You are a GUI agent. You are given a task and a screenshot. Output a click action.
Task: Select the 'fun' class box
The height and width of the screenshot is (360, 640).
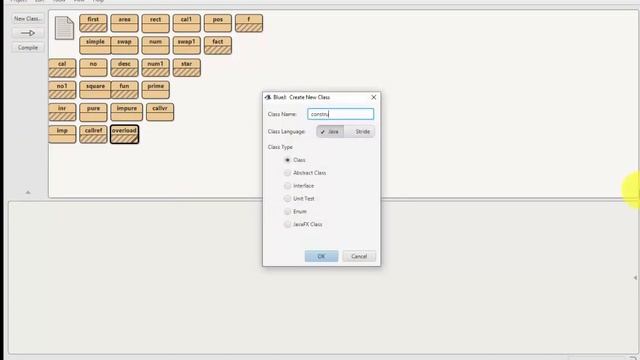tap(124, 90)
